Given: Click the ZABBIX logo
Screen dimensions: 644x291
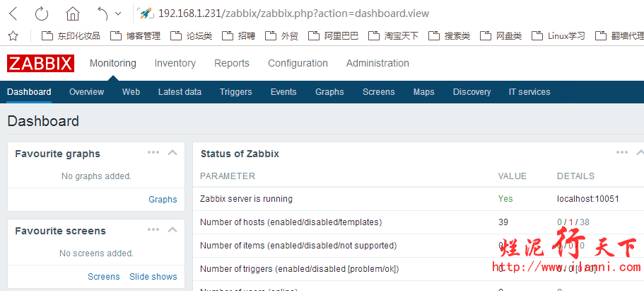Looking at the screenshot, I should (x=41, y=64).
